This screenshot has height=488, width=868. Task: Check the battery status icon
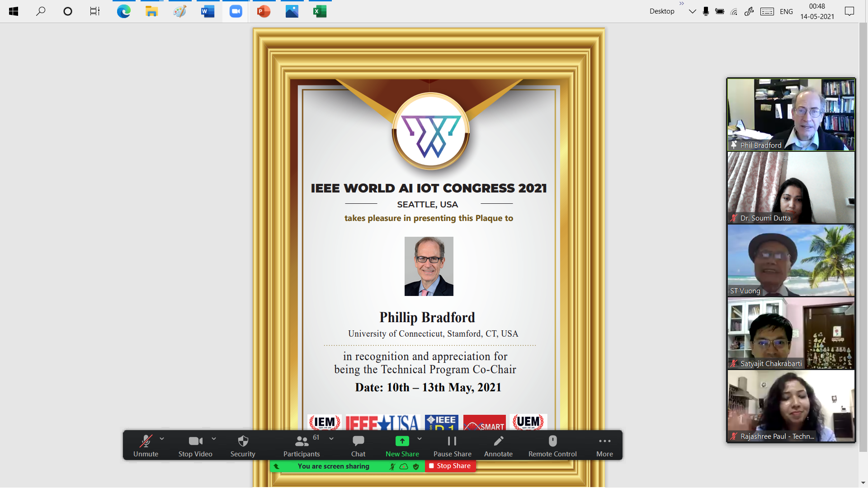click(x=720, y=11)
